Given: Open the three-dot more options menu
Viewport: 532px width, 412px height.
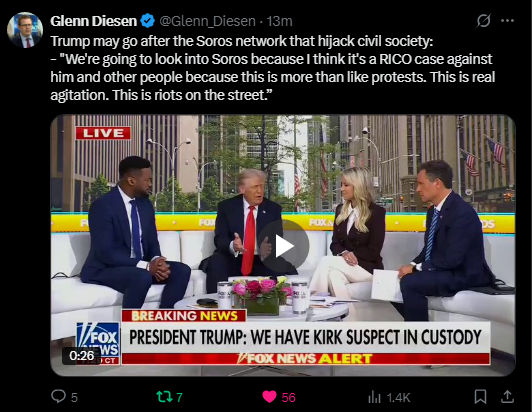Looking at the screenshot, I should coord(507,21).
